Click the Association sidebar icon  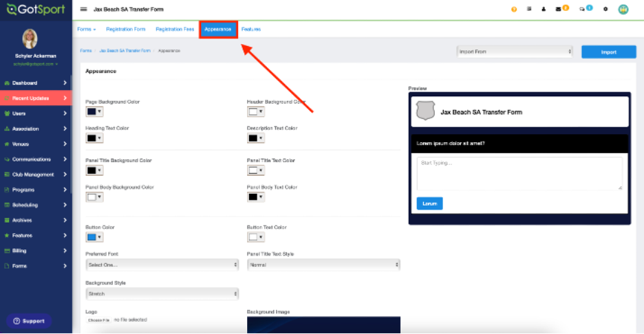[x=7, y=129]
